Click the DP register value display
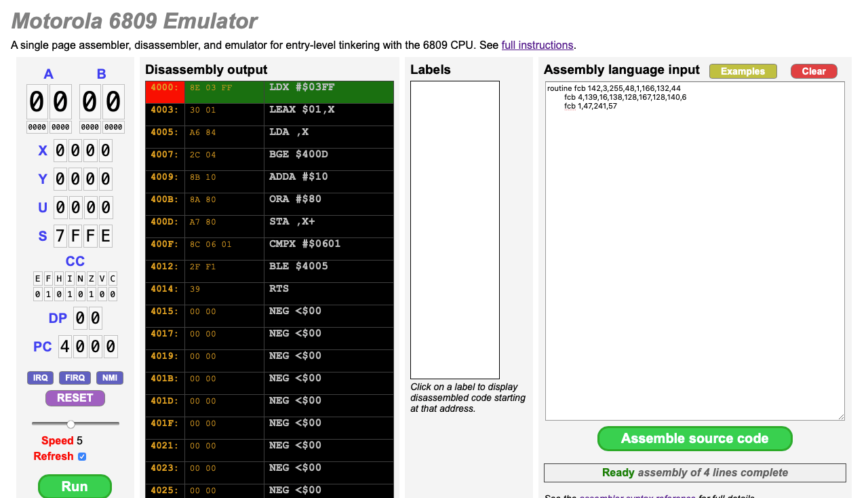Viewport: 868px width, 498px height. tap(87, 318)
